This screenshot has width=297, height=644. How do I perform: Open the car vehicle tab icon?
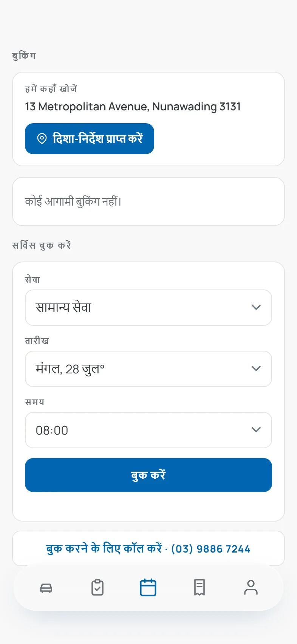pos(46,588)
